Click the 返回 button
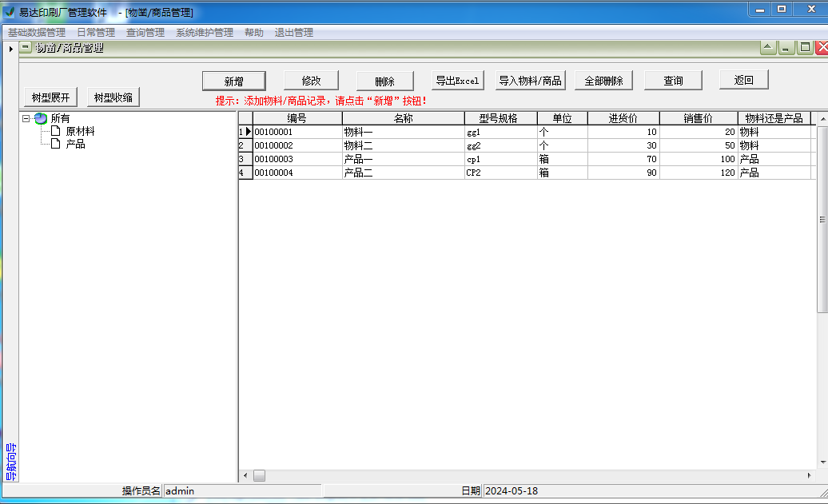This screenshot has height=504, width=828. click(x=743, y=80)
